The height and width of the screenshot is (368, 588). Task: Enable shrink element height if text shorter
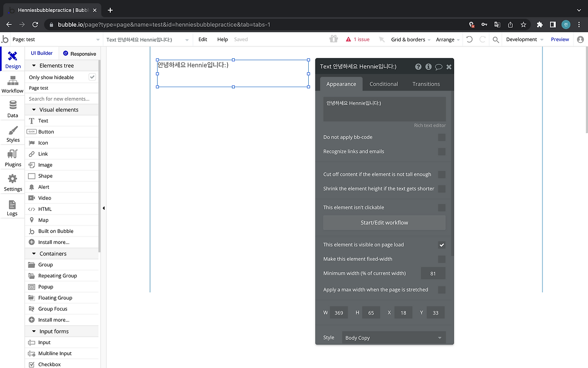[x=441, y=189]
